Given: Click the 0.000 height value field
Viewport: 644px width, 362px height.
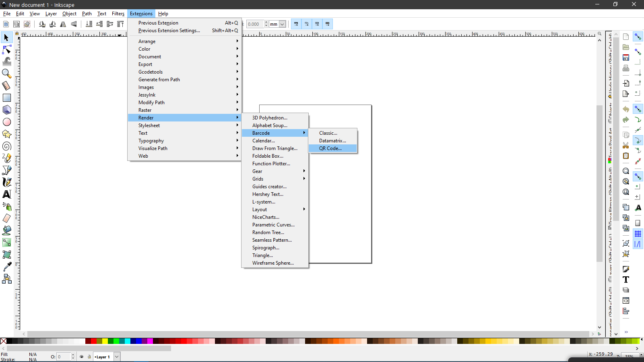Looking at the screenshot, I should click(x=255, y=24).
